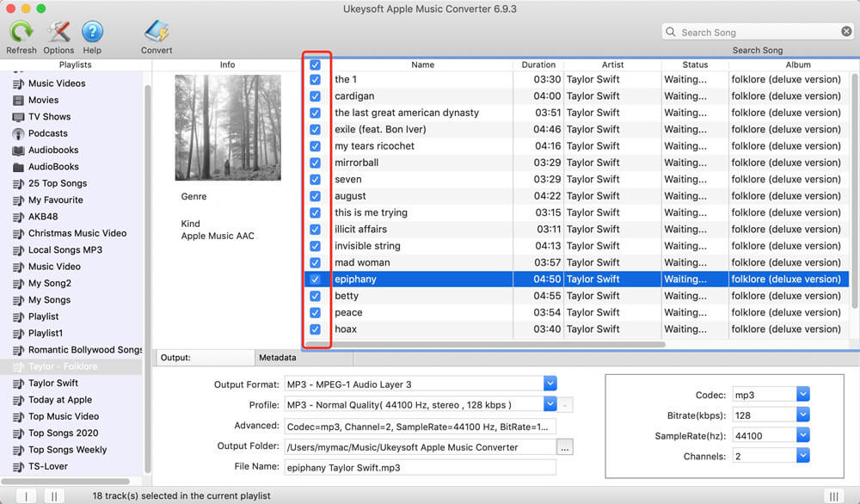Click the Search Song input field
860x504 pixels.
758,32
